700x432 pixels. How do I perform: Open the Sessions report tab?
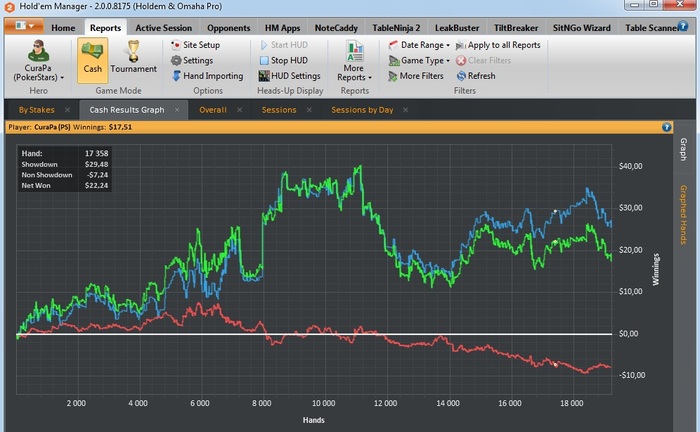point(279,110)
